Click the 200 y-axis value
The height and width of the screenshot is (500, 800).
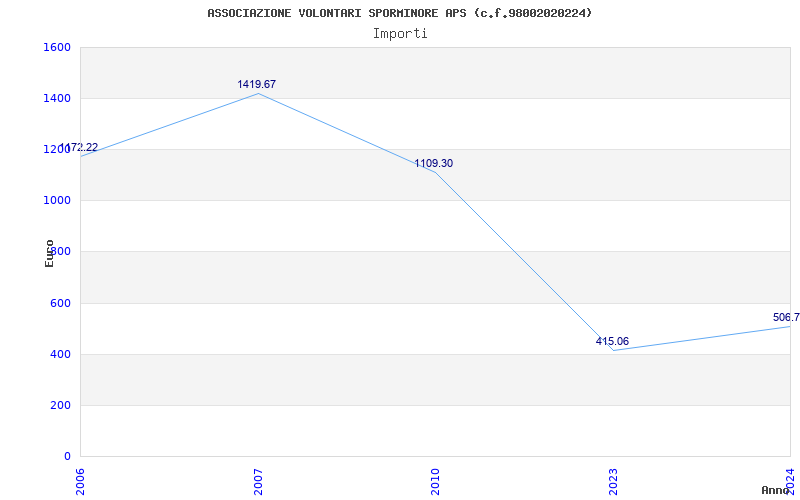60,405
